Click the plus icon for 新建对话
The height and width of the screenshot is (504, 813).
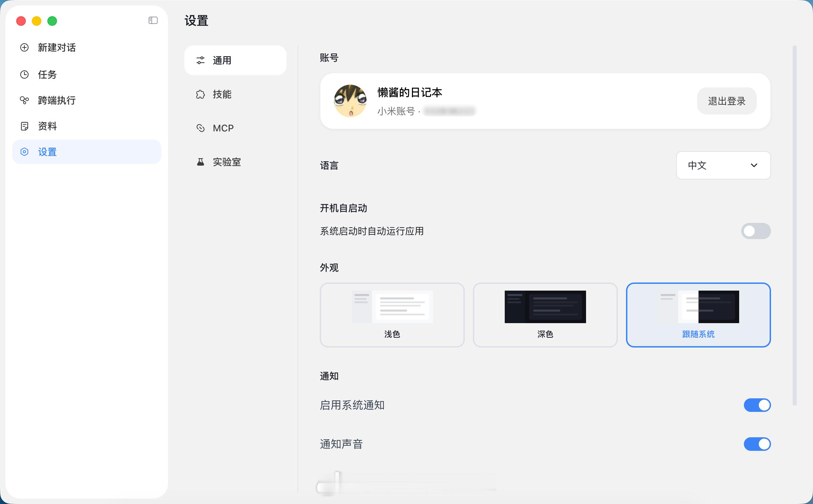[24, 47]
